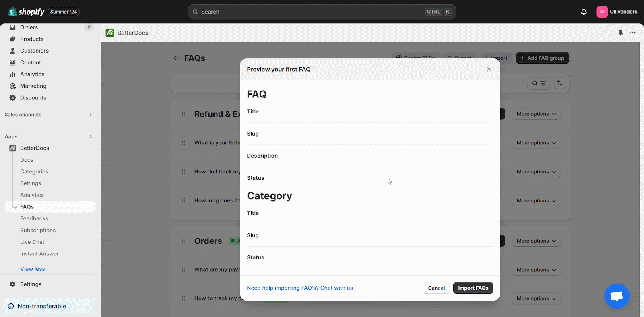Open Instant Answer under BetterDocs
The height and width of the screenshot is (317, 644).
39,253
